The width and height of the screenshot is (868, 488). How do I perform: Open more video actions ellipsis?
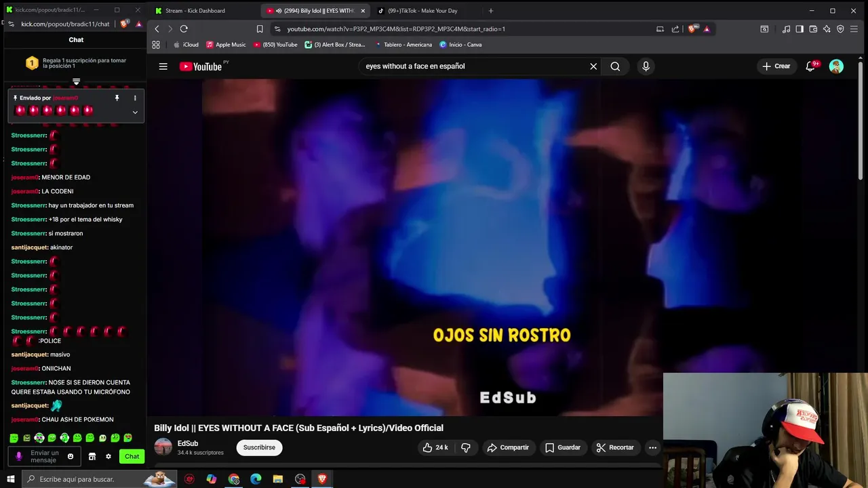(x=652, y=447)
